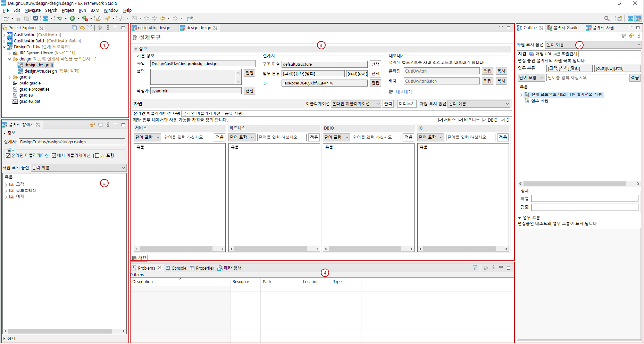Click the 파일 input field under 상세
This screenshot has width=644, height=344.
pyautogui.click(x=584, y=198)
